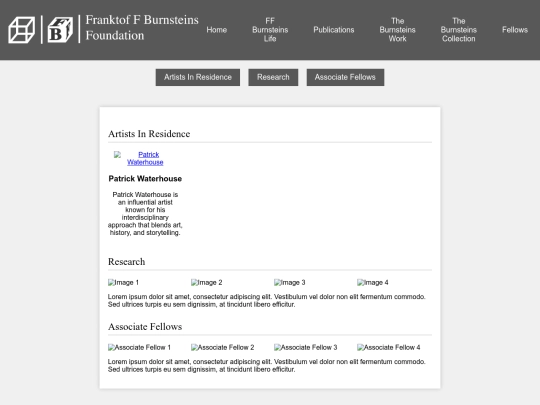Click the bold Patrick Waterhouse heading
Screen dimensions: 540x405
[x=145, y=179]
